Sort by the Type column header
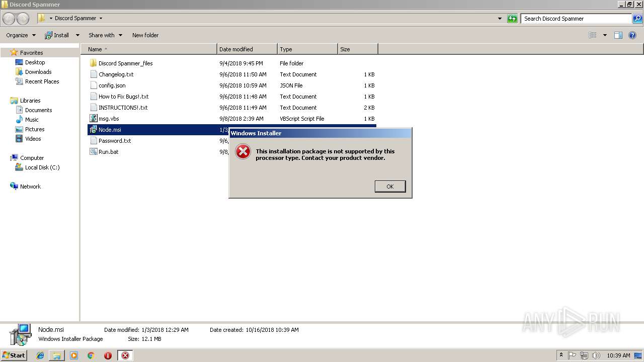Image resolution: width=644 pixels, height=362 pixels. tap(307, 49)
